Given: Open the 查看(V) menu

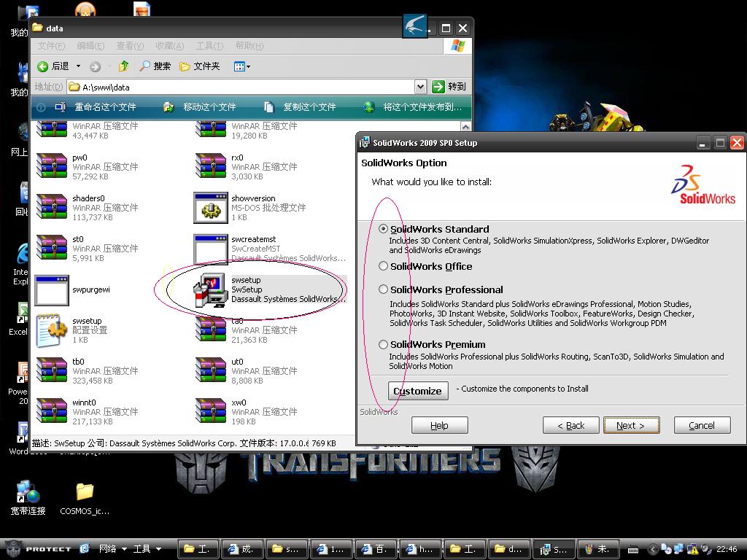Looking at the screenshot, I should point(130,46).
